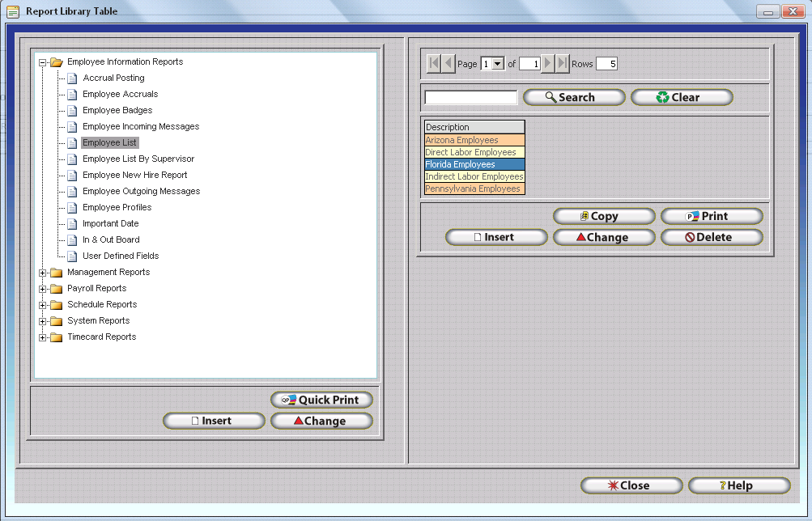Click the In & Out Board document icon
812x521 pixels.
72,240
